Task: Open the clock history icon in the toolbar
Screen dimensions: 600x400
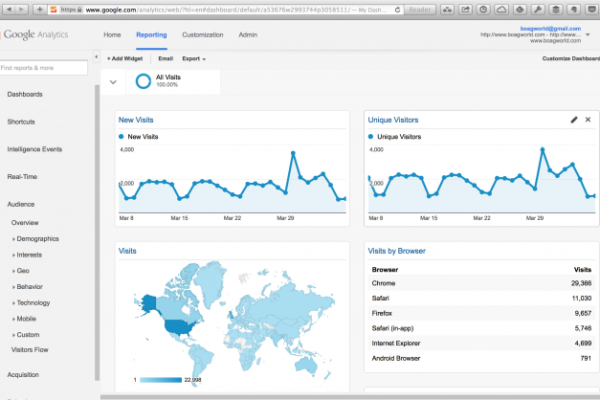Action: pyautogui.click(x=483, y=9)
